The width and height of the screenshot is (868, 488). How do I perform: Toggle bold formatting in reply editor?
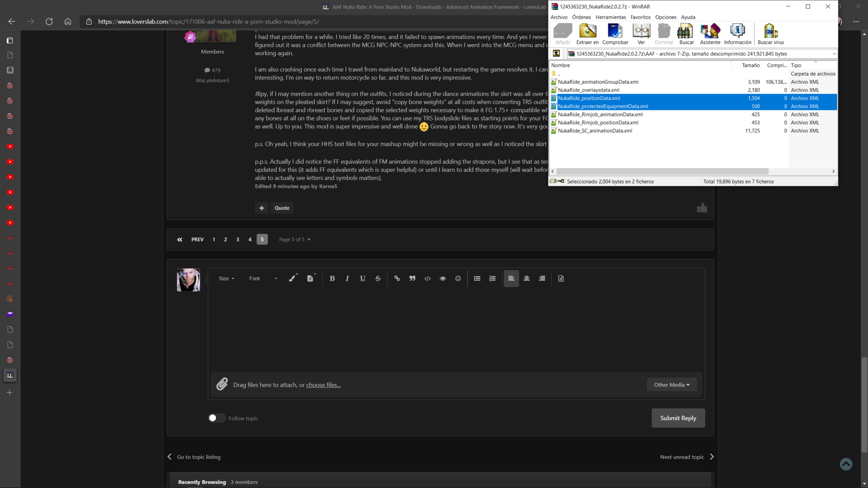coord(332,278)
